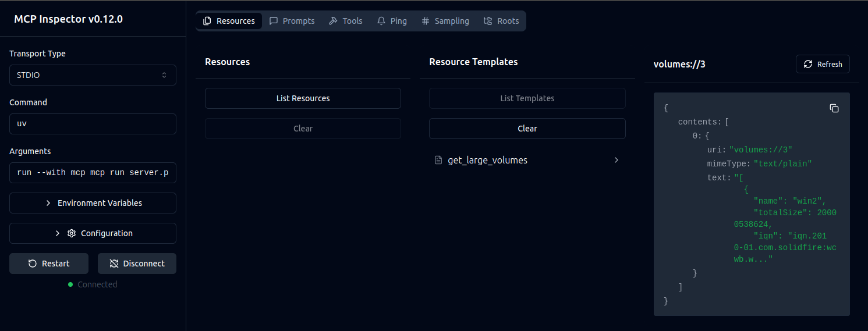
Task: Click the Resource Templates heading
Action: (x=473, y=62)
